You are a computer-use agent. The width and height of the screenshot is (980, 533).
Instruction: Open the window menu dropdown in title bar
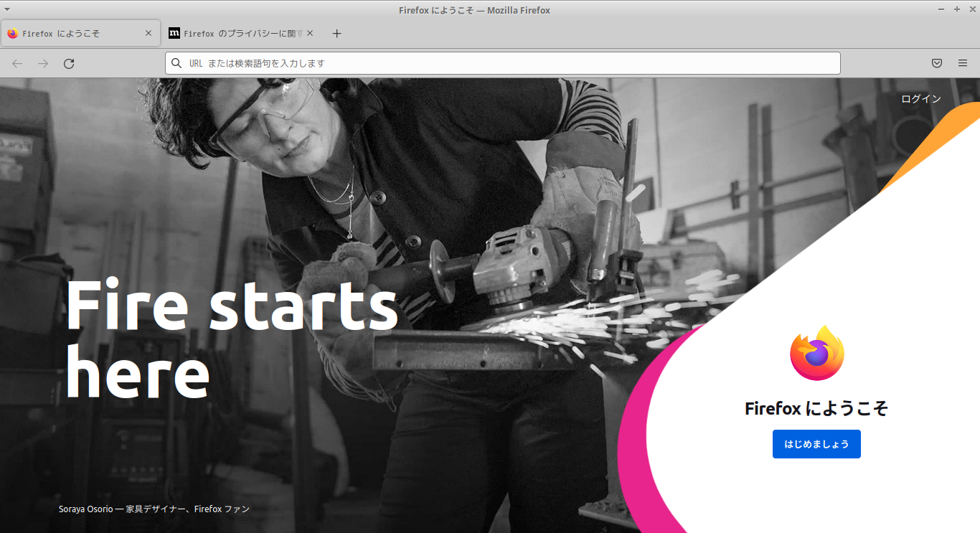tap(7, 9)
